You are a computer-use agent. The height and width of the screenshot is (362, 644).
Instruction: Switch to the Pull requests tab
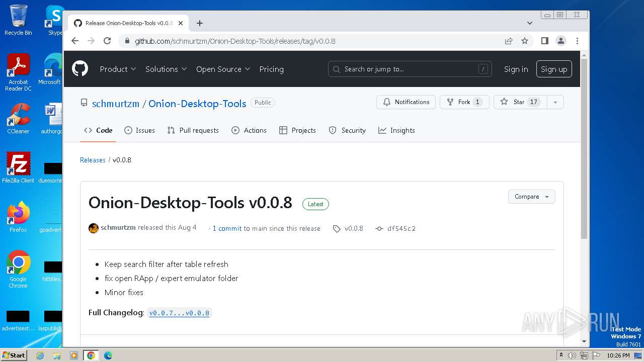coord(193,130)
